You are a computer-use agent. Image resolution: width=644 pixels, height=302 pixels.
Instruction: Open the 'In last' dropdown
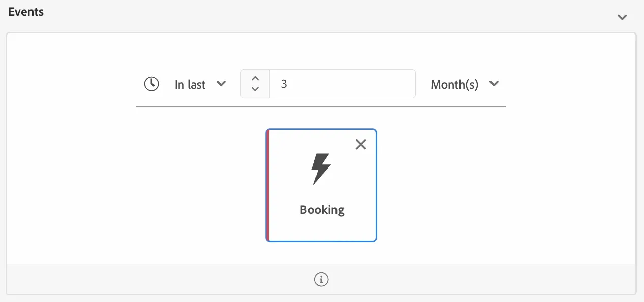(200, 84)
